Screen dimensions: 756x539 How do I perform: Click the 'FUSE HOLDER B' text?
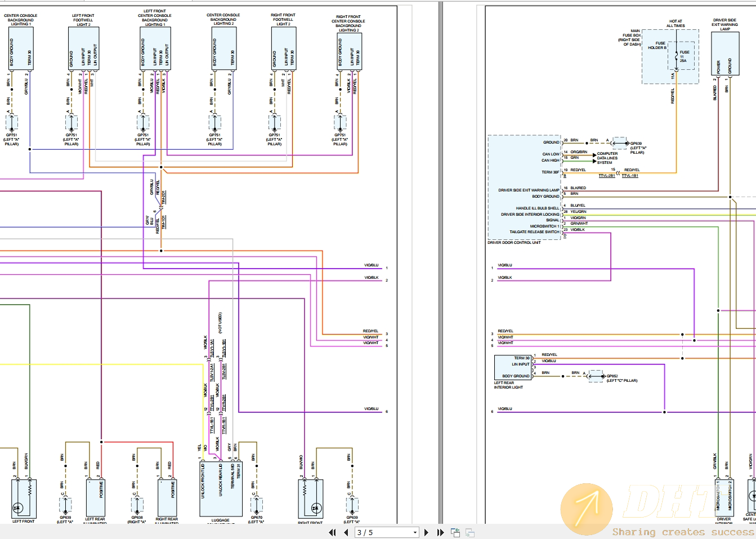point(657,45)
